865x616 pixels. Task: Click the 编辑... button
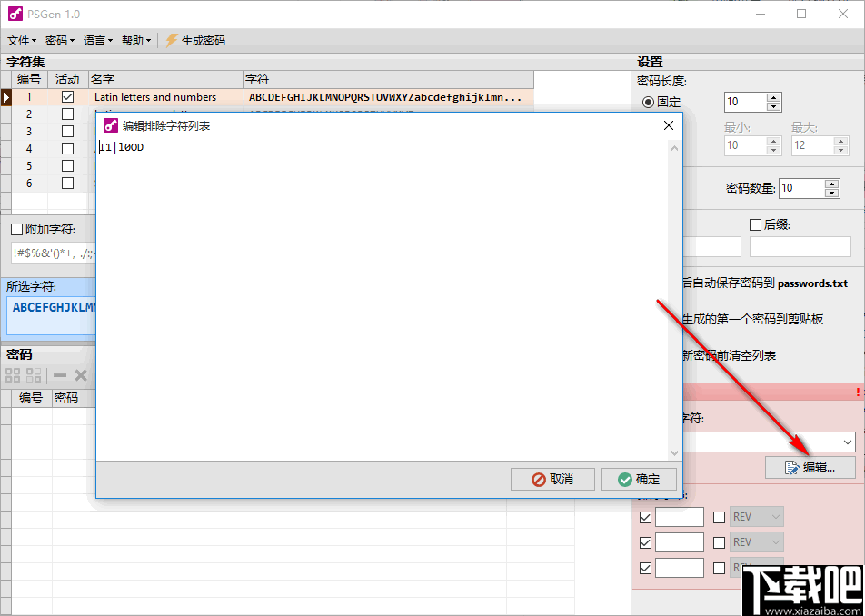[810, 468]
